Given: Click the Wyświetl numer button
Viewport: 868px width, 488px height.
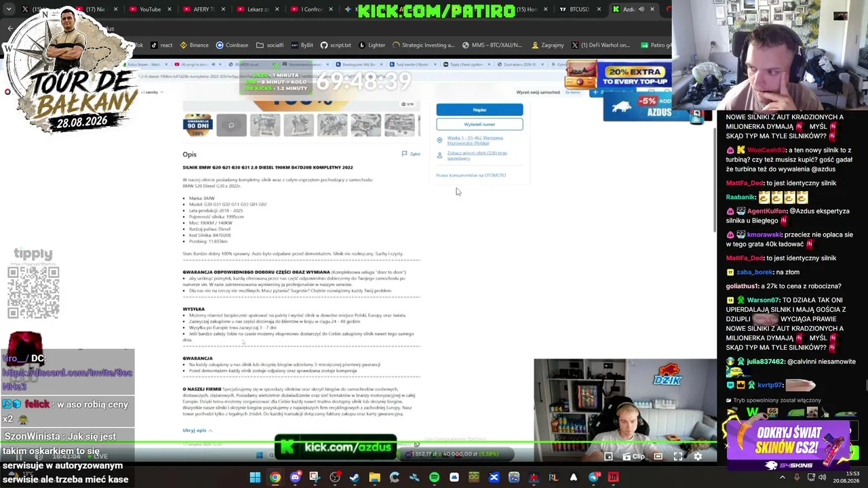Looking at the screenshot, I should click(x=479, y=125).
